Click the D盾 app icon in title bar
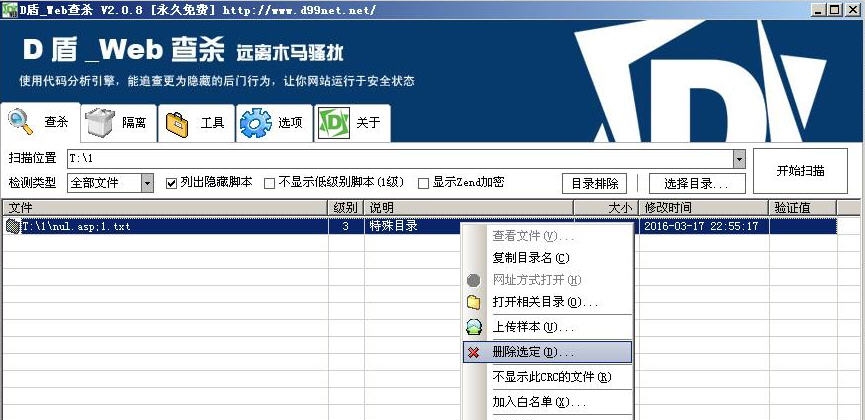 (x=9, y=10)
